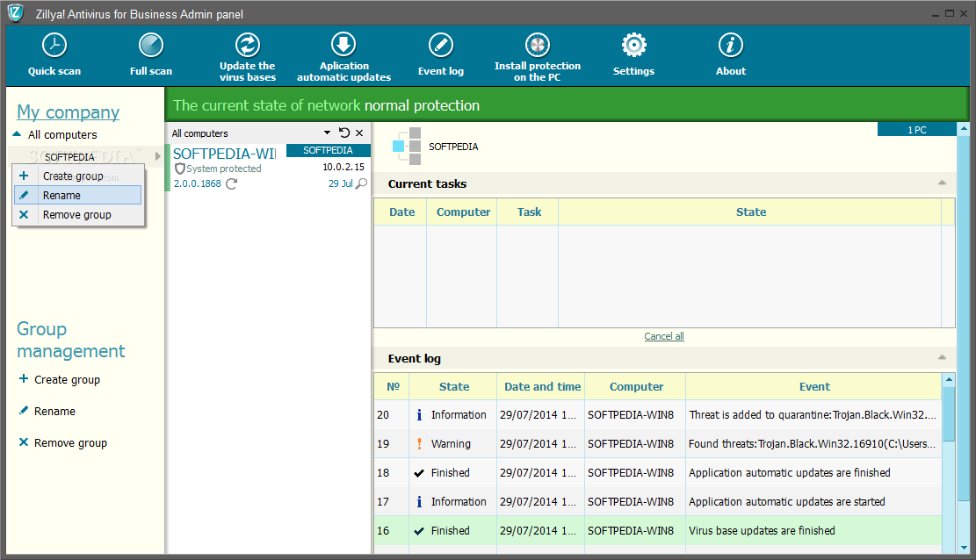The image size is (976, 560).
Task: Click the SOFTPEDIA blue group tag
Action: pos(328,151)
